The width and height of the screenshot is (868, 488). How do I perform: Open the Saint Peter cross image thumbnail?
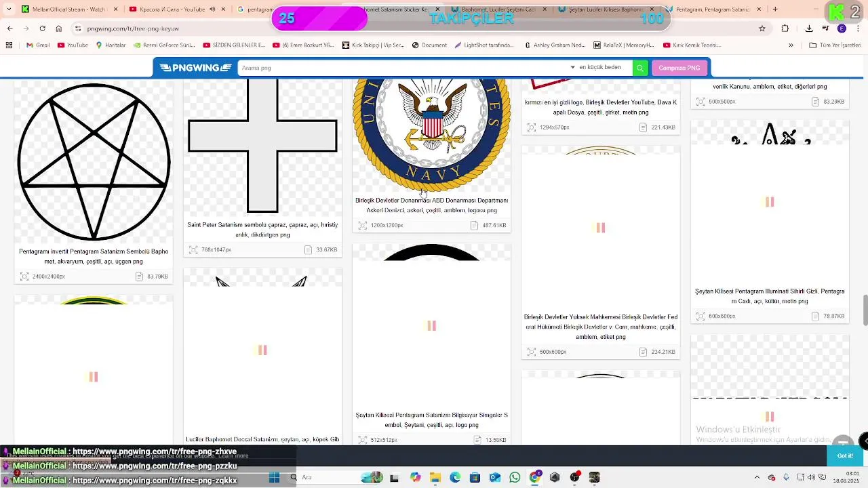coord(262,146)
